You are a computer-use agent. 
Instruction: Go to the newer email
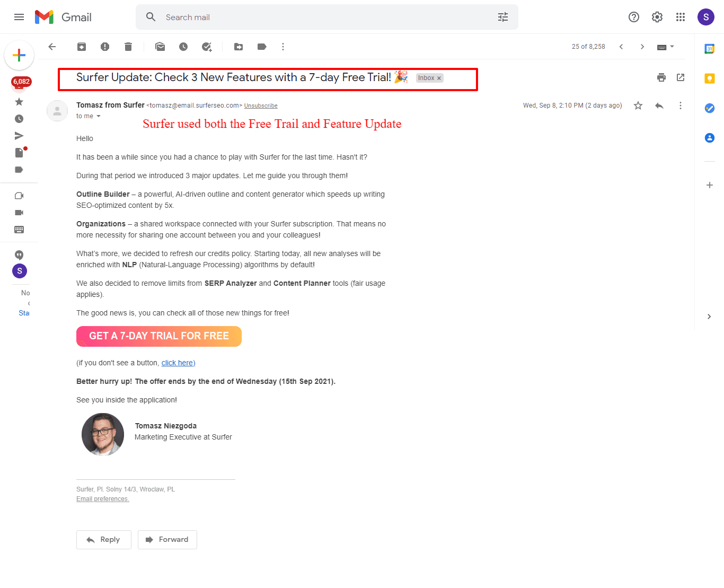[621, 47]
